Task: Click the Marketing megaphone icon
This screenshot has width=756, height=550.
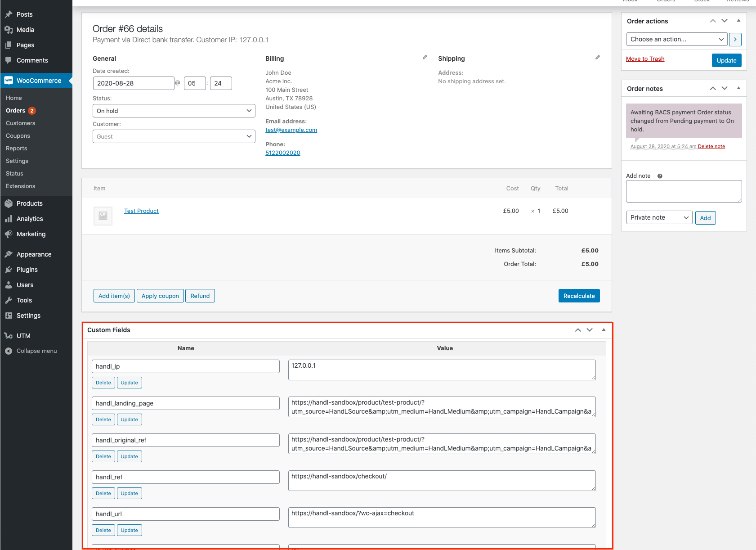Action: pyautogui.click(x=9, y=234)
